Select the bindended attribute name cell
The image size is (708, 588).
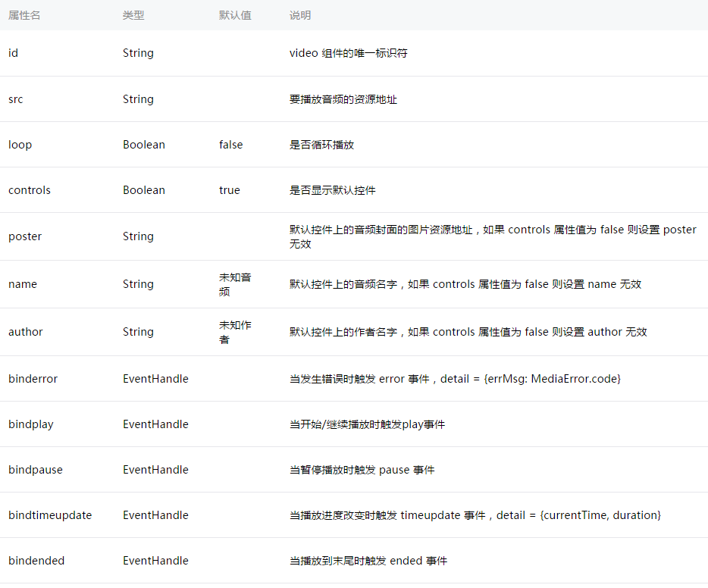point(36,561)
